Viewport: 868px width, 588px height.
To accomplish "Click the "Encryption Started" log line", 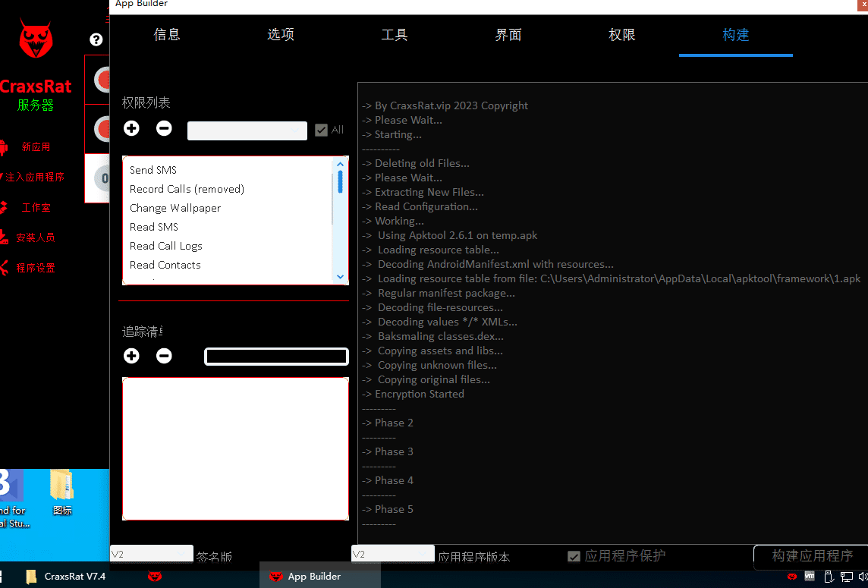I will (413, 394).
